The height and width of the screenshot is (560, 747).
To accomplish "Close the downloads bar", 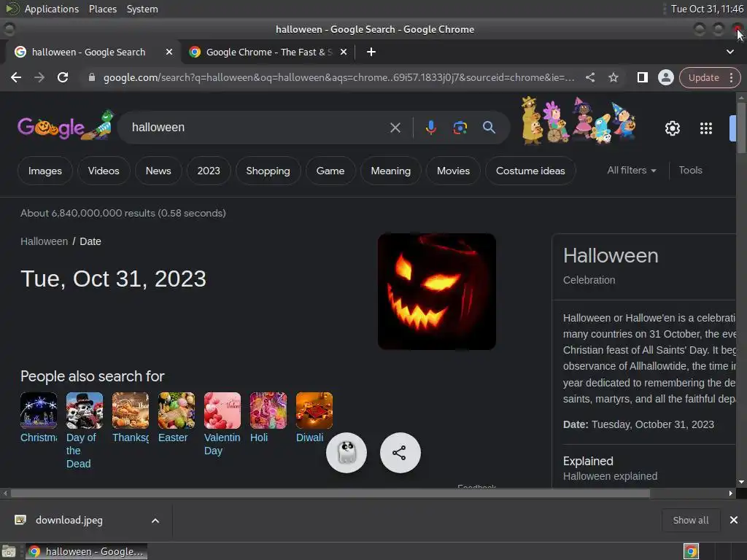I will [x=734, y=520].
